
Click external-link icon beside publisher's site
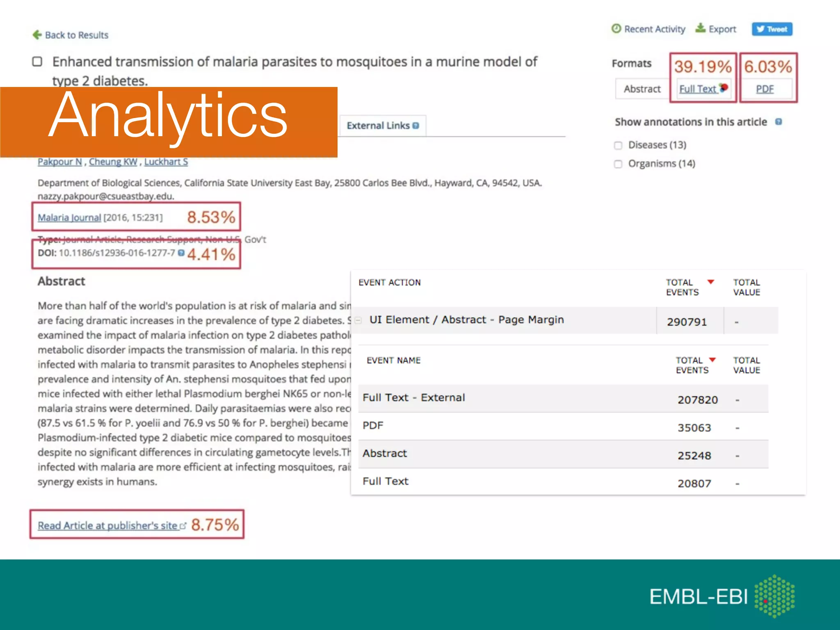tap(183, 525)
